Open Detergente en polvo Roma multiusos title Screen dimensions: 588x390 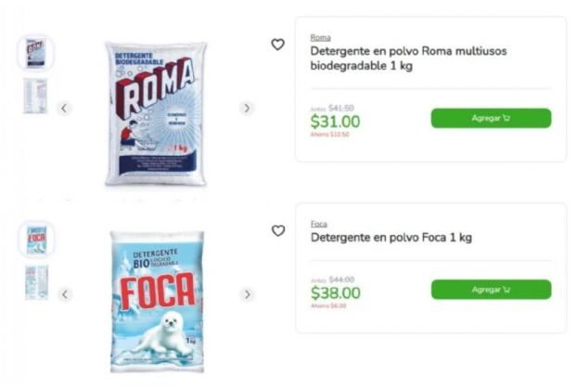[408, 58]
